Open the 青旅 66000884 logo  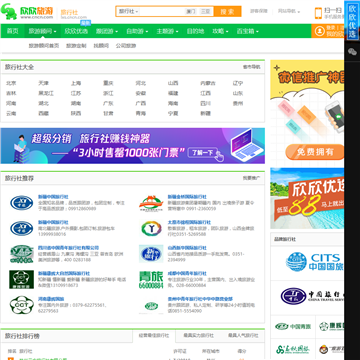151,280
